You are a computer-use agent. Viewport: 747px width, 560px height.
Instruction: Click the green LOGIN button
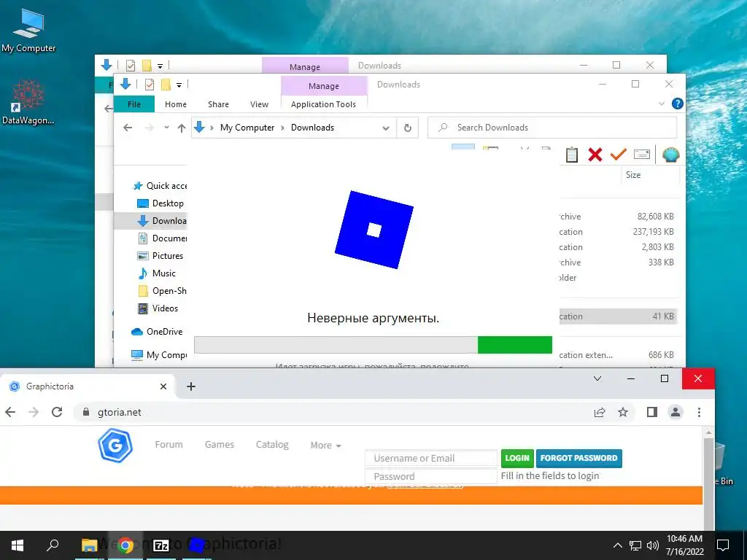pos(517,458)
